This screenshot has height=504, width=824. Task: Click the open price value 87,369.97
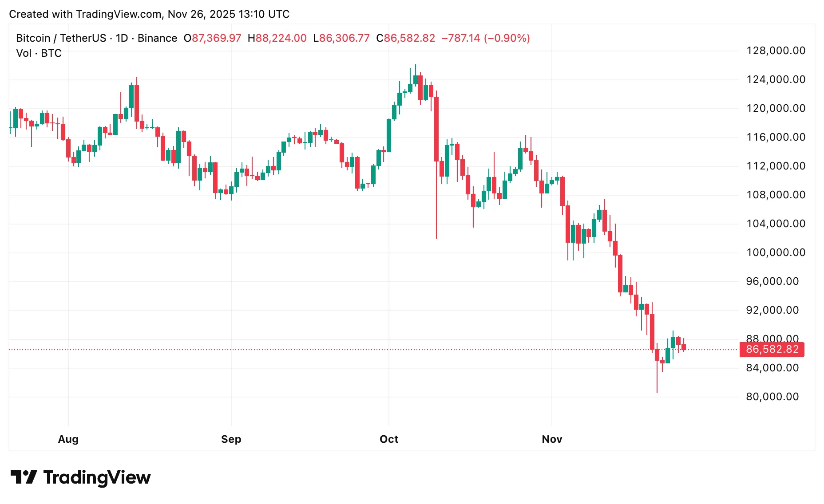point(216,38)
